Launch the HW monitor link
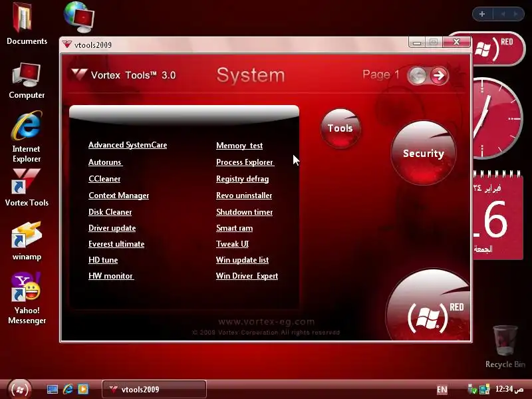The width and height of the screenshot is (532, 399). [x=111, y=276]
